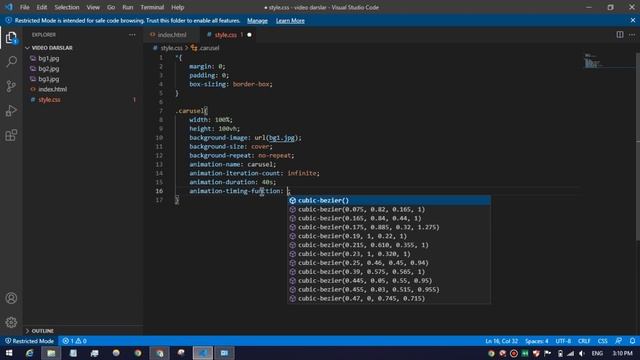Click the unsaved dot on style.css tab
The image size is (640, 360).
(x=249, y=35)
